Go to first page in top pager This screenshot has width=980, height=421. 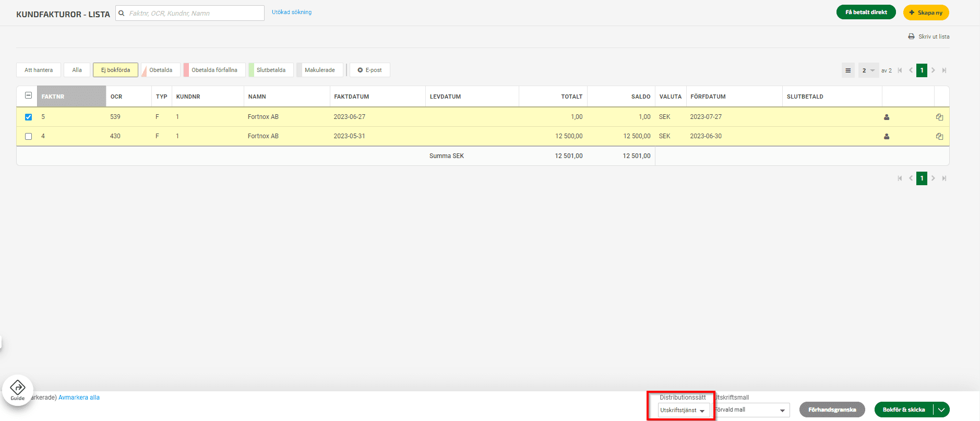click(x=900, y=70)
